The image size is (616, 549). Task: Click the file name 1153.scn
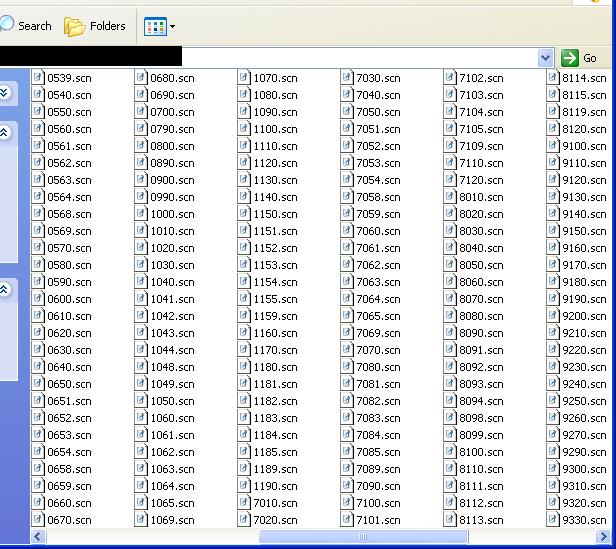(275, 265)
